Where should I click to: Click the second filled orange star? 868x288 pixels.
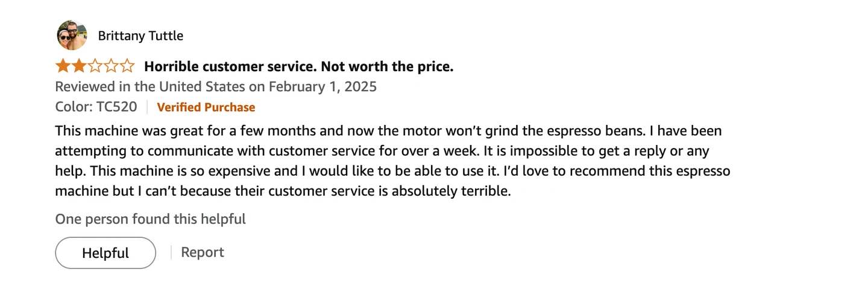tap(79, 66)
